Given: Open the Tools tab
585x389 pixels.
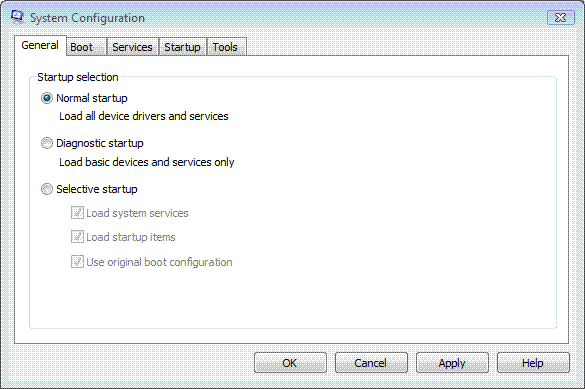Looking at the screenshot, I should click(226, 47).
